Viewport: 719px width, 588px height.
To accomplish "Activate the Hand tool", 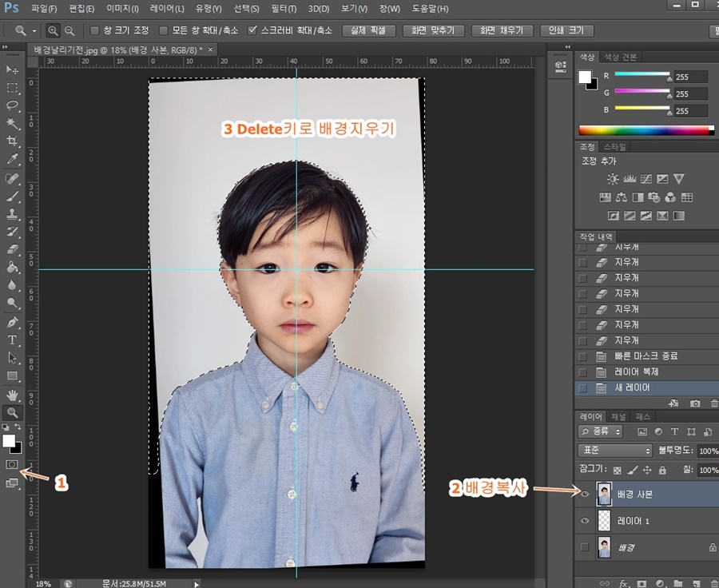I will (x=13, y=395).
